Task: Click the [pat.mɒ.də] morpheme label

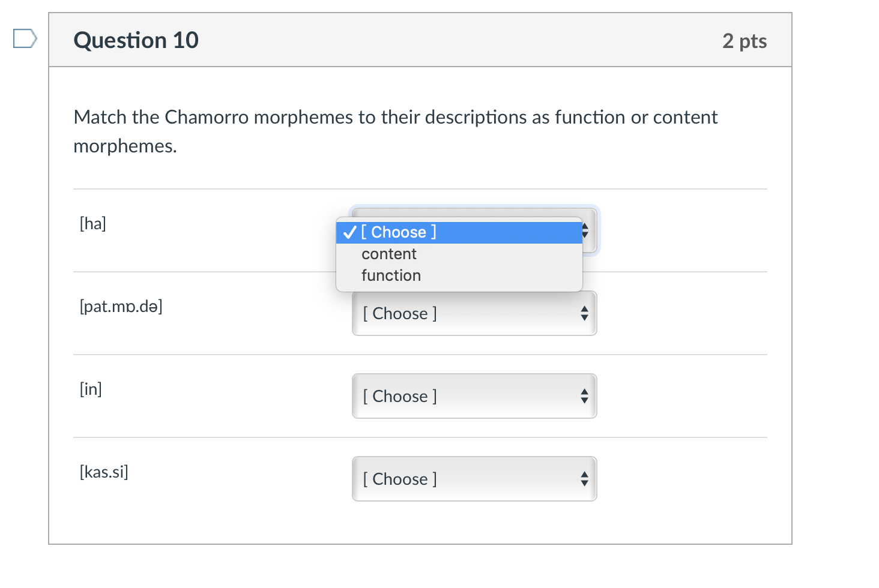Action: click(121, 306)
